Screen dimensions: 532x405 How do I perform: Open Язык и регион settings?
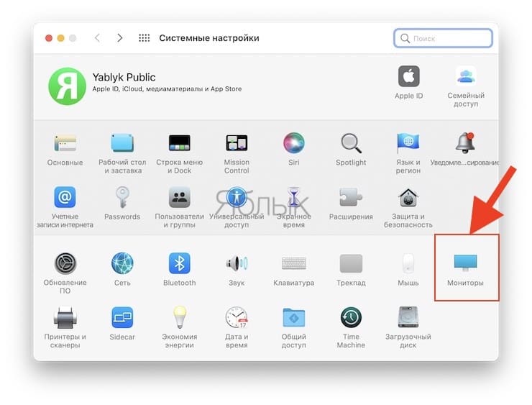408,143
